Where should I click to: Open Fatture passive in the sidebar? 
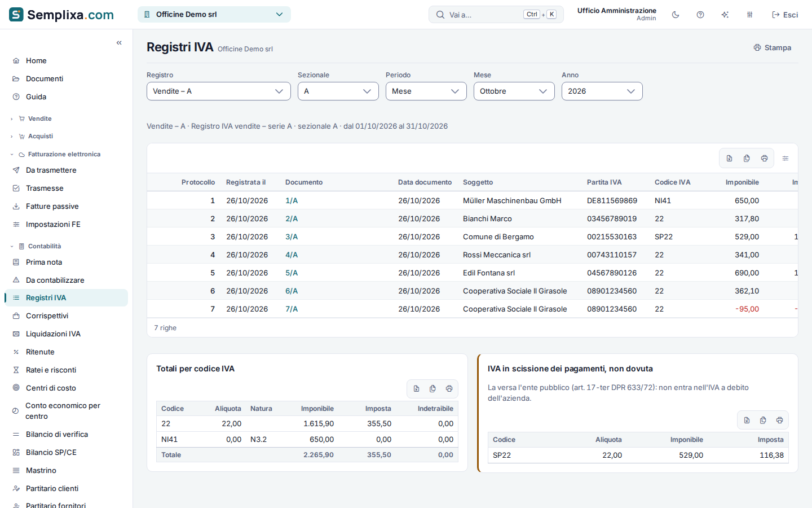tap(67, 207)
